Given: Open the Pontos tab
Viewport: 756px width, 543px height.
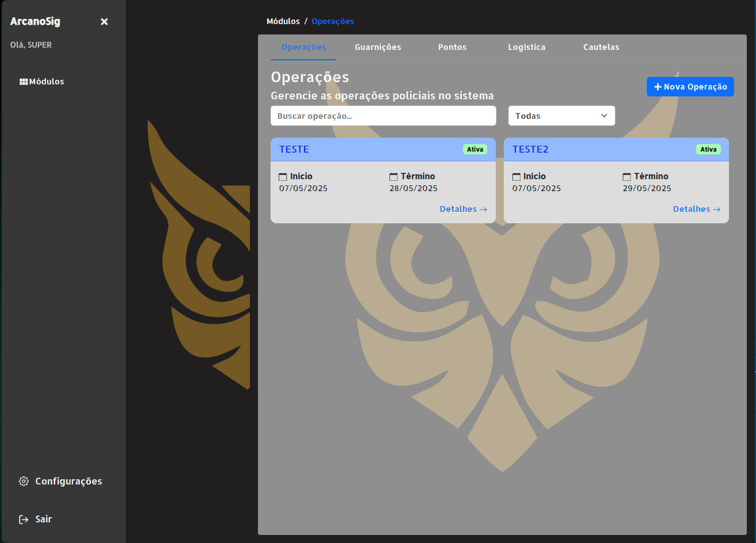Looking at the screenshot, I should (452, 47).
